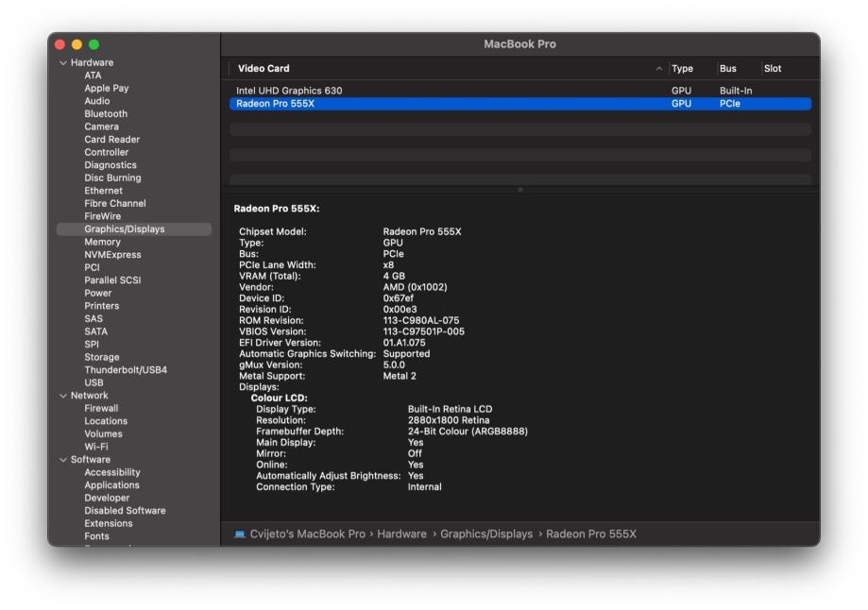Screen dimensions: 868x610
Task: Collapse the Network category chevron
Action: click(x=63, y=396)
